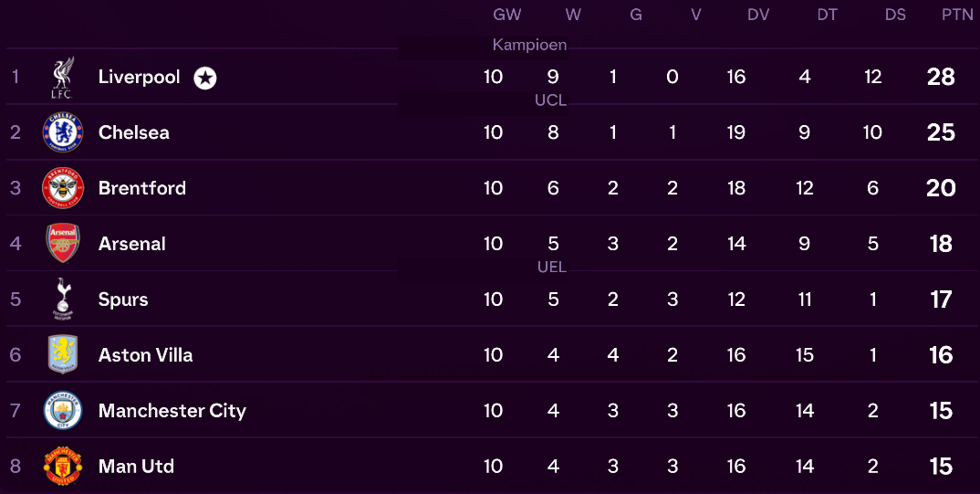
Task: Click the Liverpool club crest
Action: tap(62, 77)
